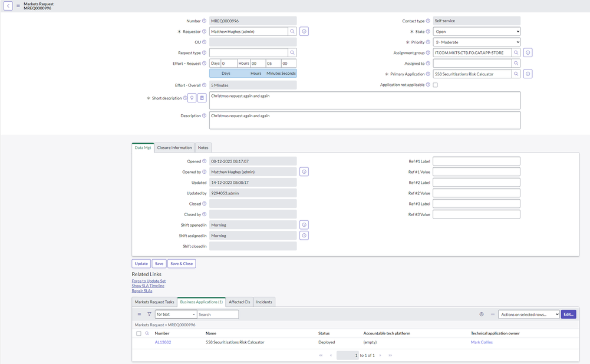The image size is (590, 364).
Task: Click the Update button
Action: click(141, 264)
